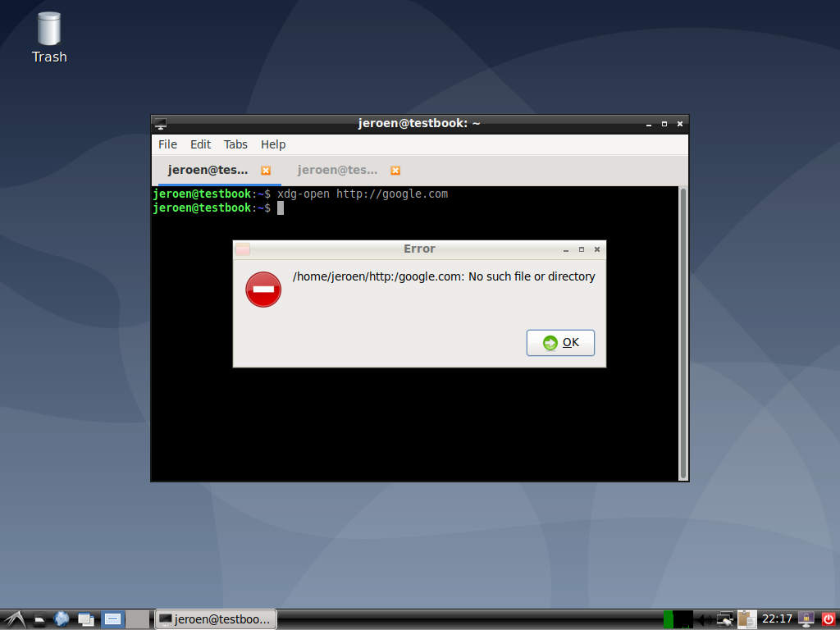Viewport: 840px width, 630px height.
Task: Click the CPU usage monitor
Action: 678,620
